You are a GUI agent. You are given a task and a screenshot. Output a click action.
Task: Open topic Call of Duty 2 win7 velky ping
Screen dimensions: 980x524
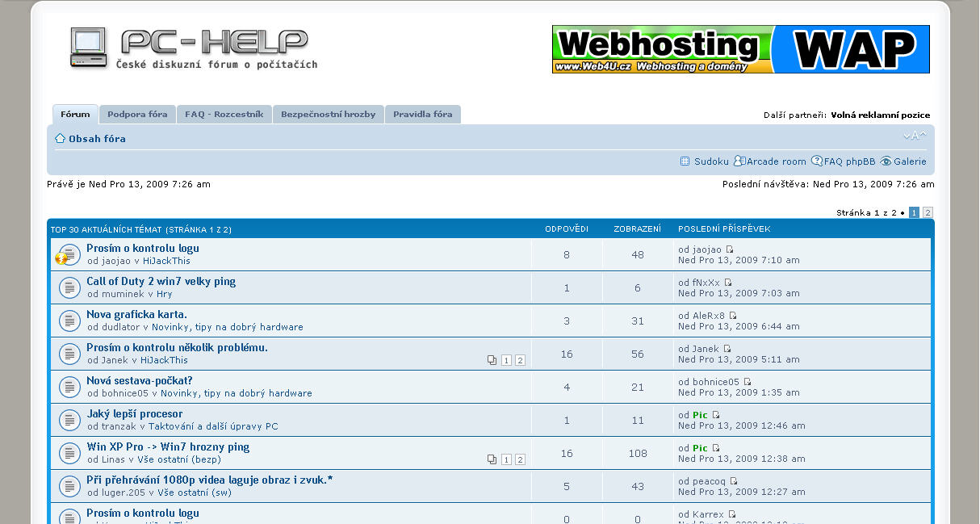pyautogui.click(x=161, y=282)
